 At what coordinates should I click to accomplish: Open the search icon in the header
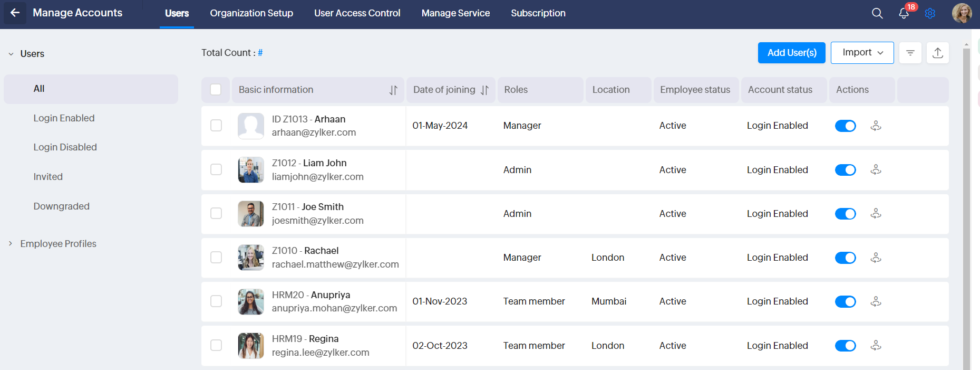877,13
